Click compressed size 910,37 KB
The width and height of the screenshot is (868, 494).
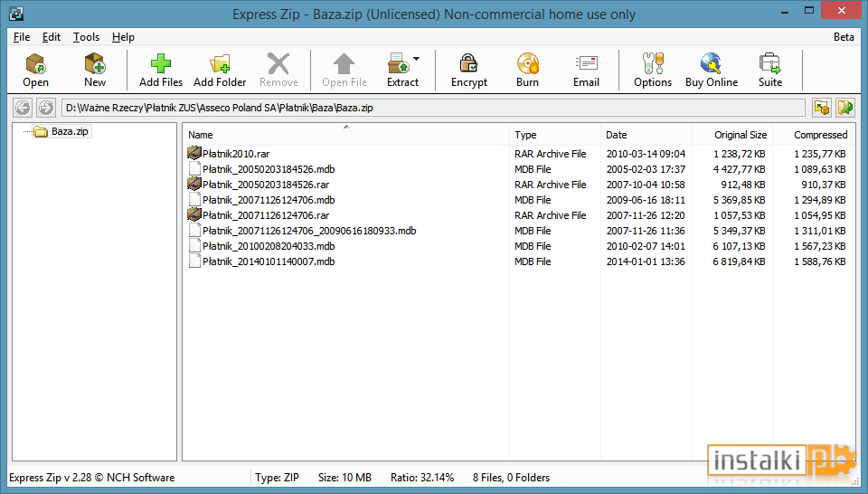824,185
